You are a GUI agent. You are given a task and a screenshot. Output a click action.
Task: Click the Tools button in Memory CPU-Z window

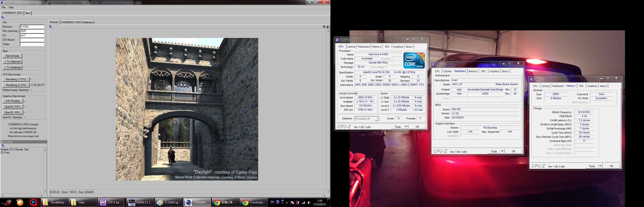pos(592,166)
